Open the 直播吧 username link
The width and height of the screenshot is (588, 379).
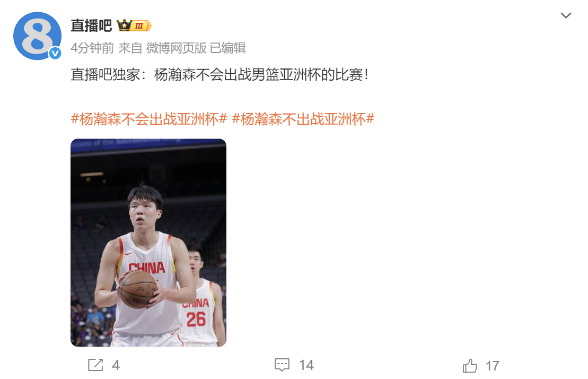(92, 25)
